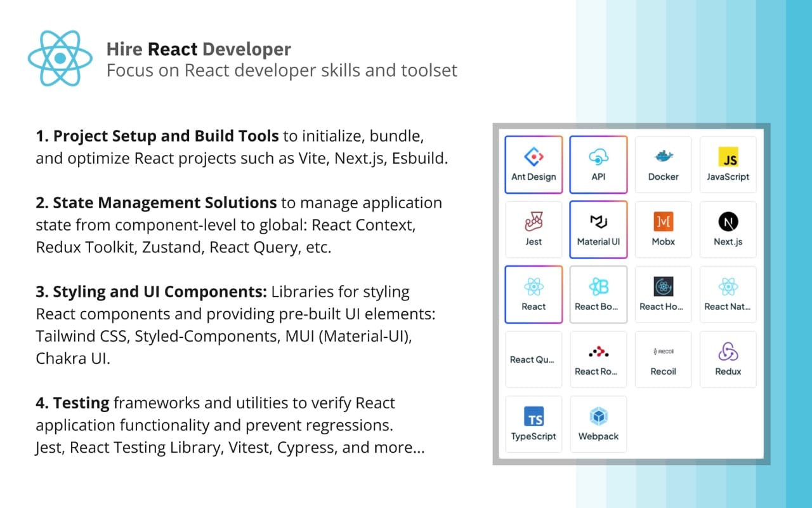Select the yellow JavaScript icon

(728, 157)
